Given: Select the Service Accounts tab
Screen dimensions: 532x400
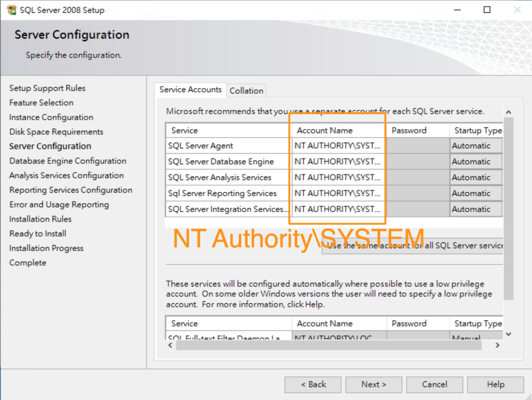Looking at the screenshot, I should (x=190, y=90).
